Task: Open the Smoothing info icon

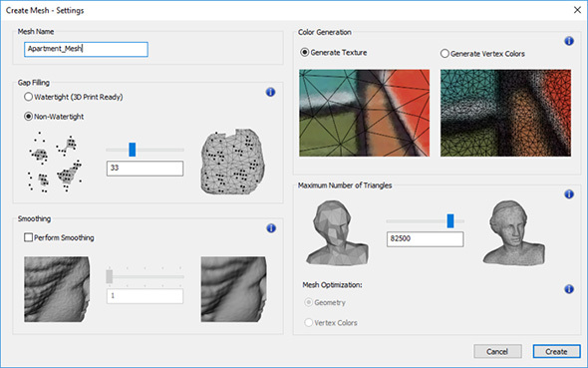Action: pos(271,228)
